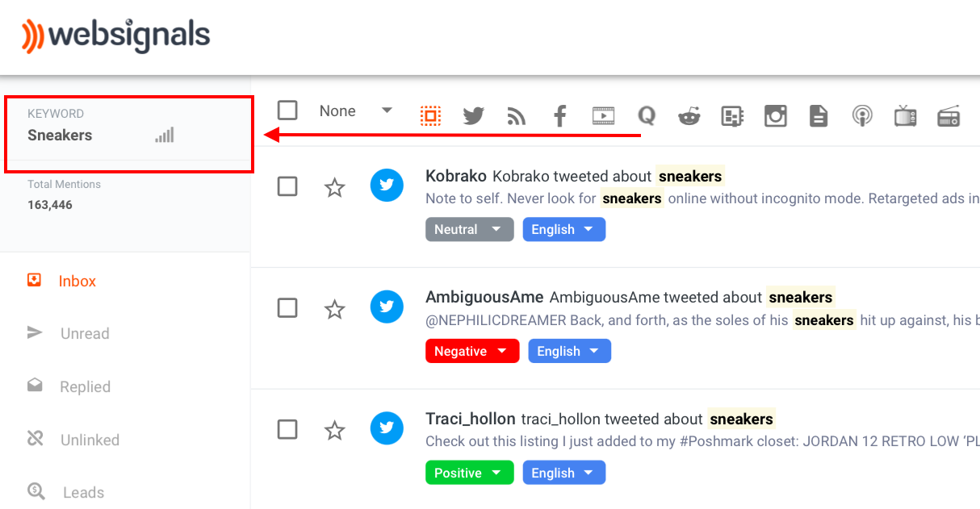980x509 pixels.
Task: Open tweet text starting '@NEPHILICDREAMER Back, and forth'
Action: (x=702, y=320)
